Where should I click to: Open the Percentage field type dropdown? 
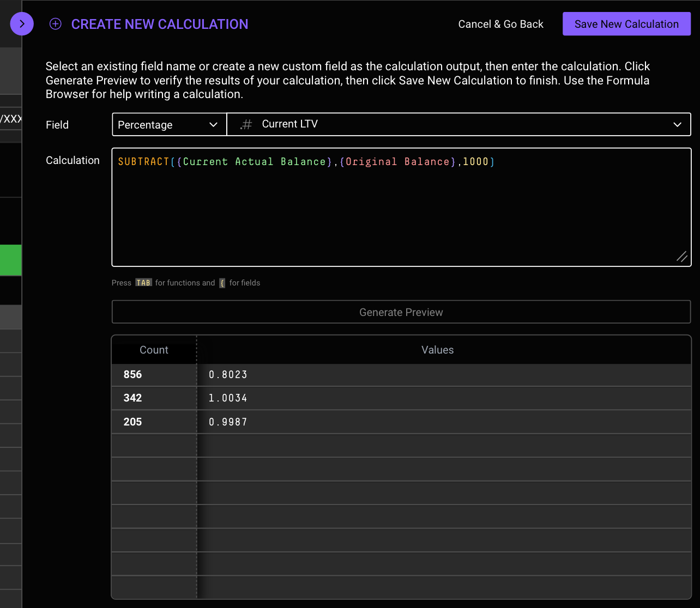[169, 124]
